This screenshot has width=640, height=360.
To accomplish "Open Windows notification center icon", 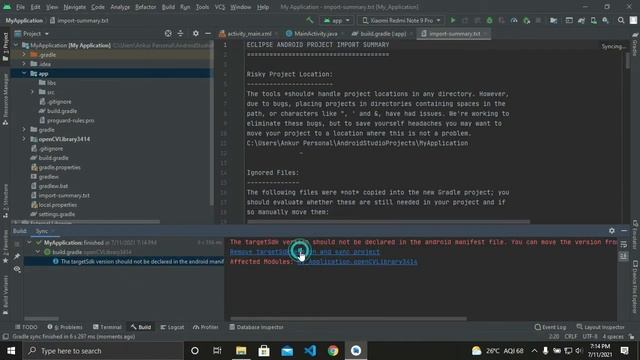I will 624,351.
